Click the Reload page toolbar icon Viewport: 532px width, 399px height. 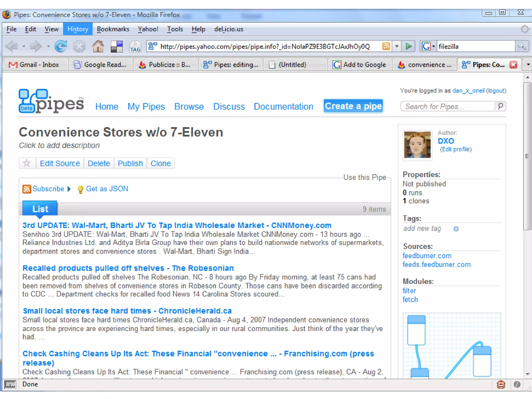tap(61, 46)
